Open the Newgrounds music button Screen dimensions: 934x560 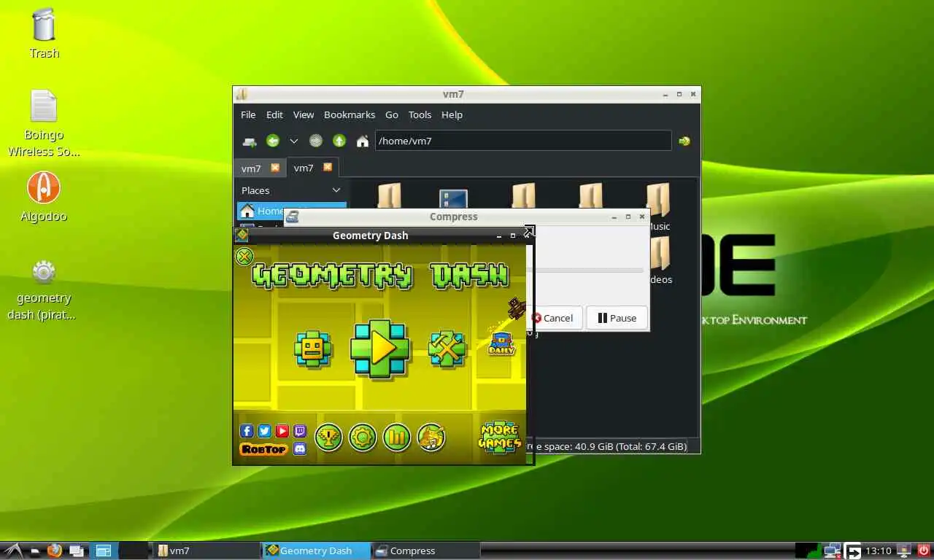coord(431,437)
